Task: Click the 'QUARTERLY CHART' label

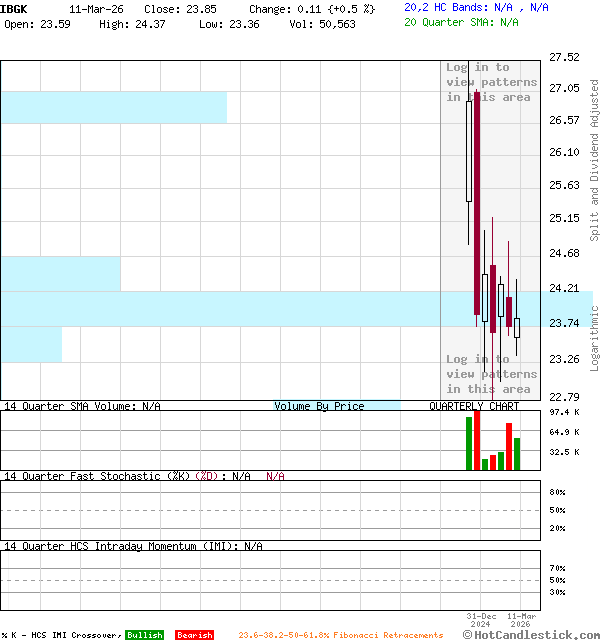Action: point(474,406)
